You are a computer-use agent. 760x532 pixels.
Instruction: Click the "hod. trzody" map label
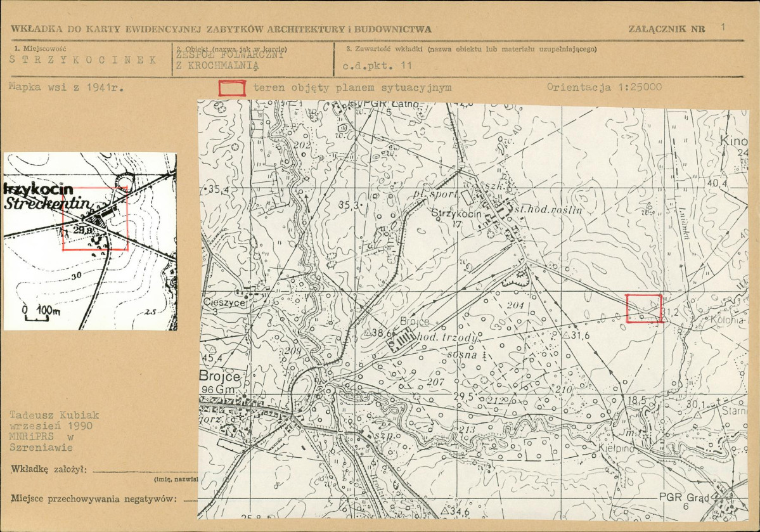tap(448, 337)
